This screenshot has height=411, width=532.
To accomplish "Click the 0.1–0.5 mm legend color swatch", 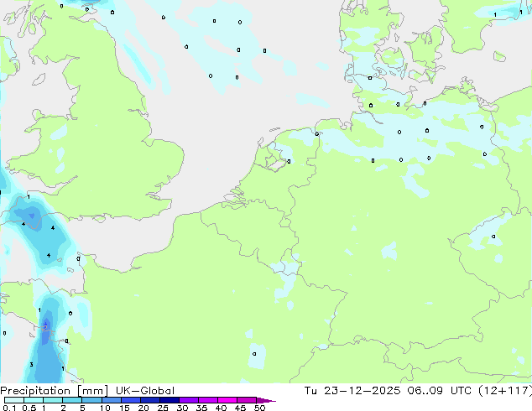I will click(x=14, y=400).
